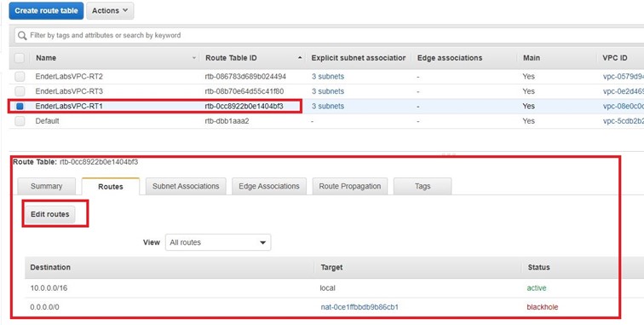This screenshot has width=644, height=325.
Task: Click the Name column sort chevron
Action: (x=194, y=58)
